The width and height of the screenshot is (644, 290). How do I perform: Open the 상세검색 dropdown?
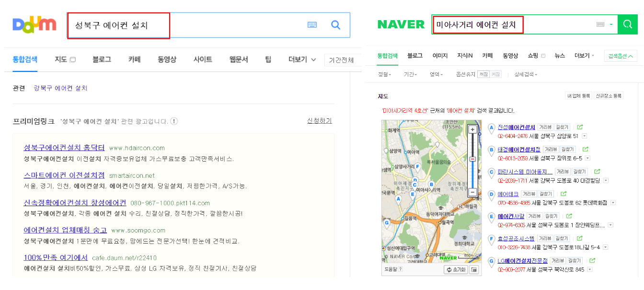click(526, 74)
